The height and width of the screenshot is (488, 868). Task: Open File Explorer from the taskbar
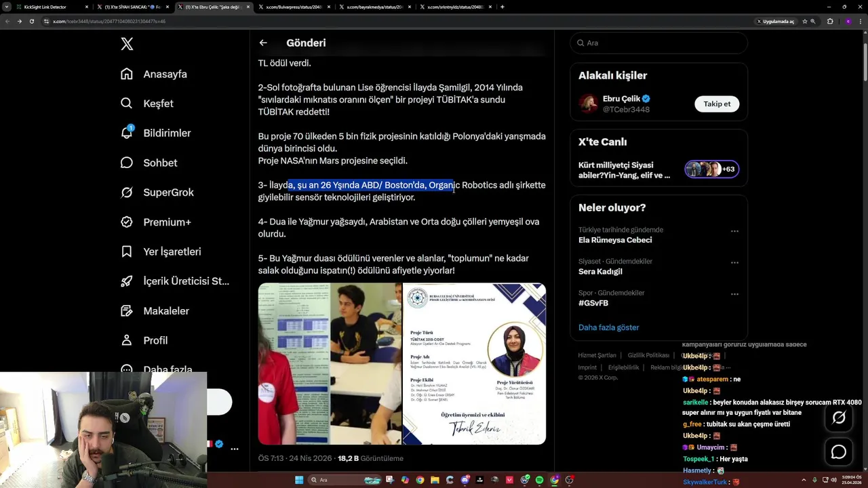pos(435,480)
